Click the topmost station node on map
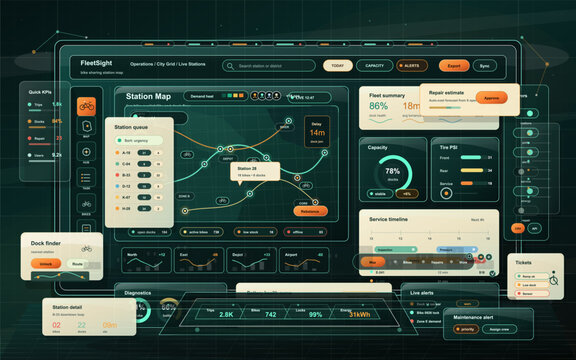The height and width of the screenshot is (360, 576). click(x=289, y=120)
